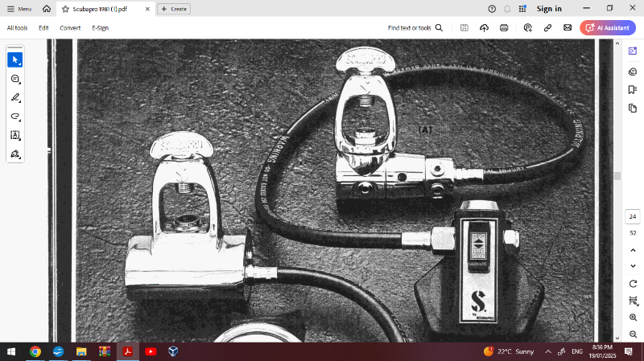Select the arrow selection tool

(15, 59)
